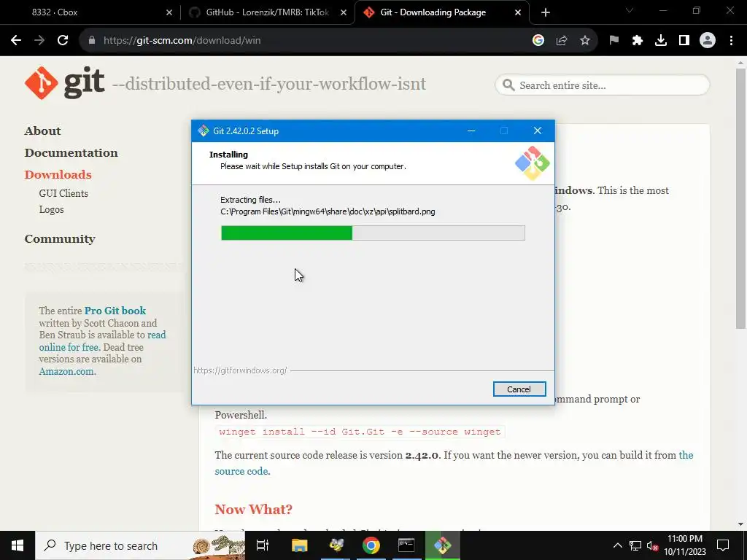Click the address bar URL
747x560 pixels.
182,41
